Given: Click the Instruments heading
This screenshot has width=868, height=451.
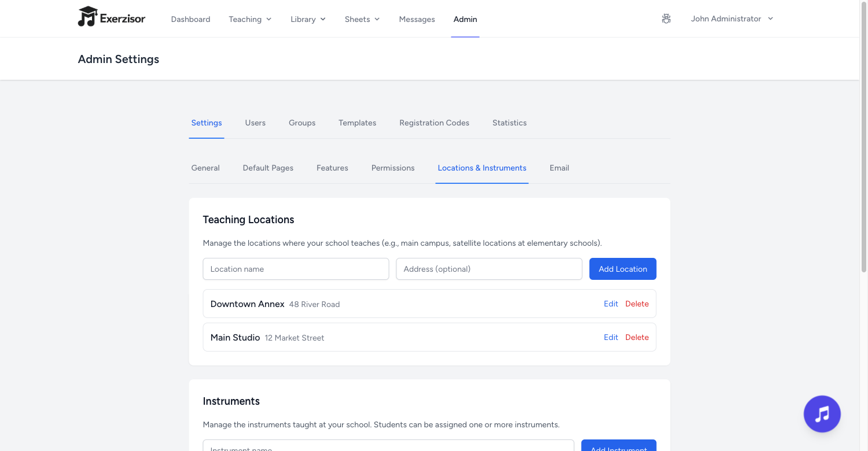Looking at the screenshot, I should [x=231, y=401].
